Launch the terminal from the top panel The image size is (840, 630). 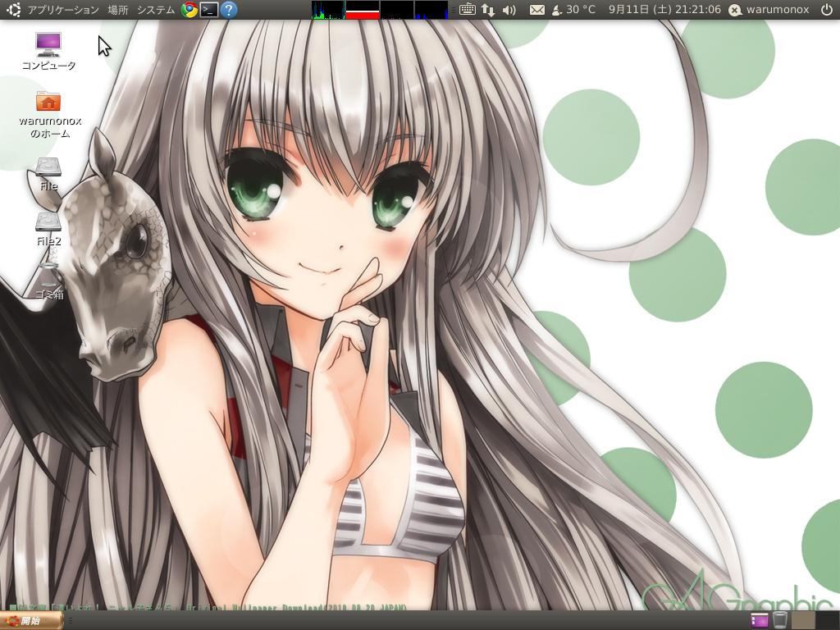coord(209,10)
